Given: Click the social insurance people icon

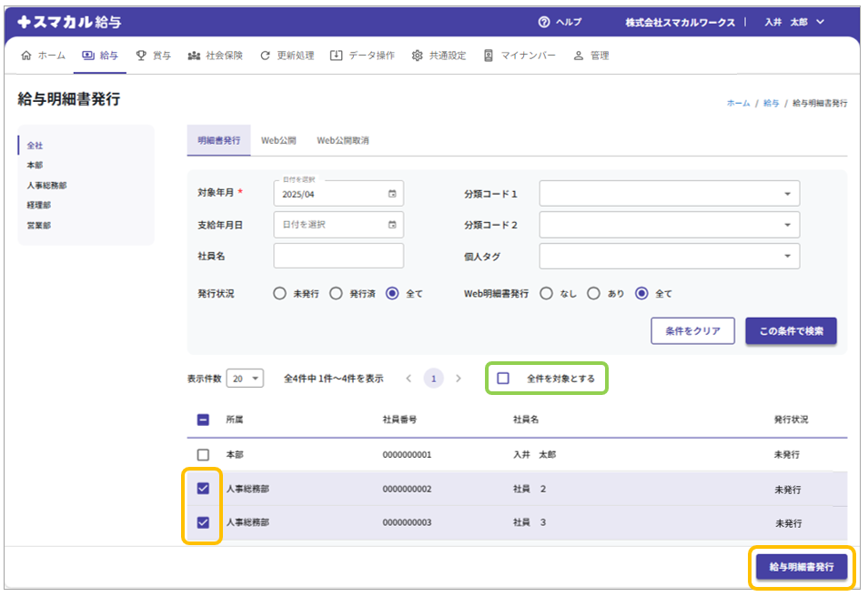Looking at the screenshot, I should click(x=194, y=56).
